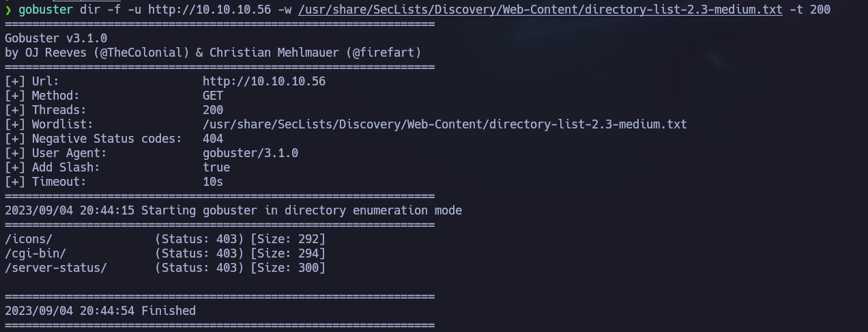This screenshot has width=868, height=332.
Task: Click the Method GET value
Action: pyautogui.click(x=213, y=96)
